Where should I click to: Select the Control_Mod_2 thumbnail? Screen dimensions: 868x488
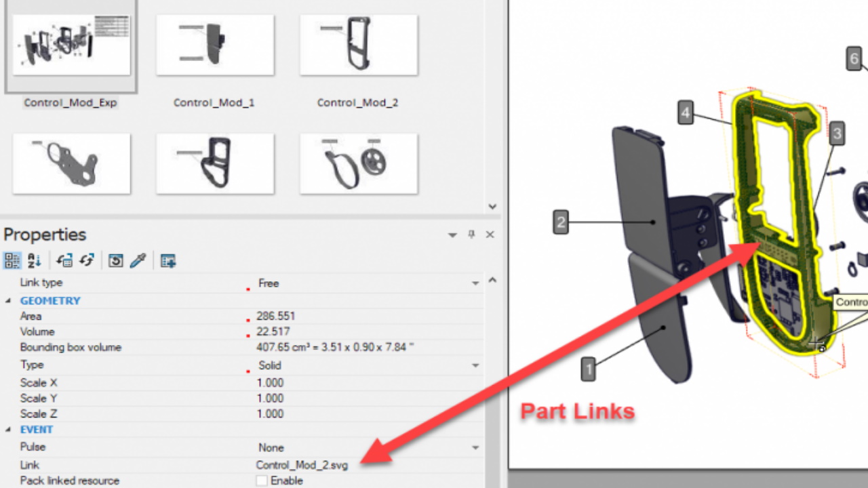[359, 44]
